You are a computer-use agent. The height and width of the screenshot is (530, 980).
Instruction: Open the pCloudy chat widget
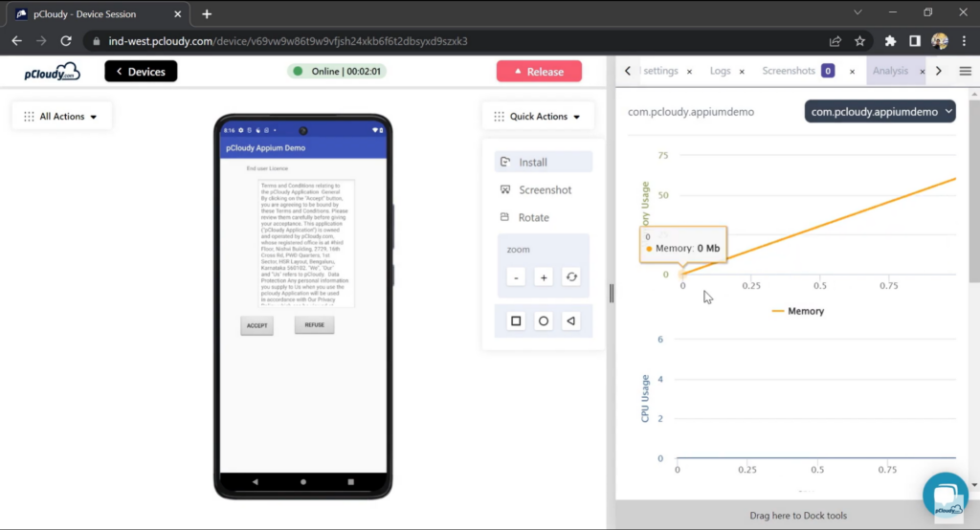946,495
